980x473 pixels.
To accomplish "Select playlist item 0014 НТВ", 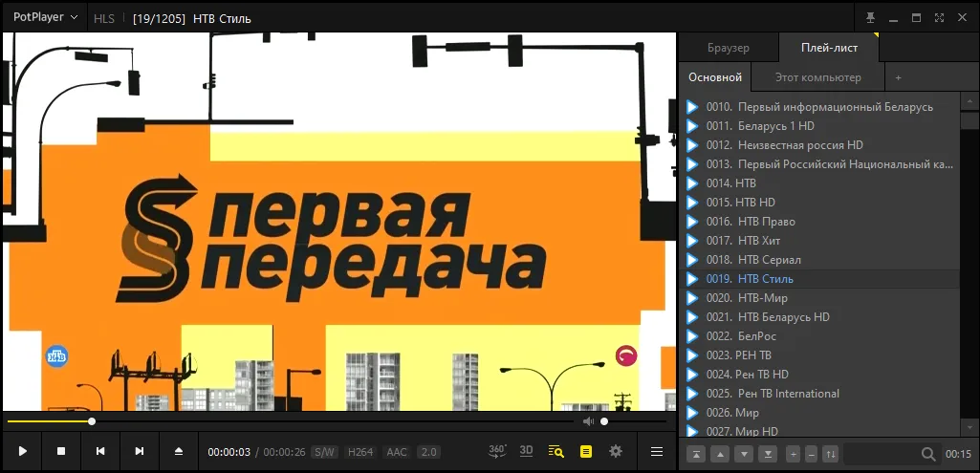I will coord(819,183).
